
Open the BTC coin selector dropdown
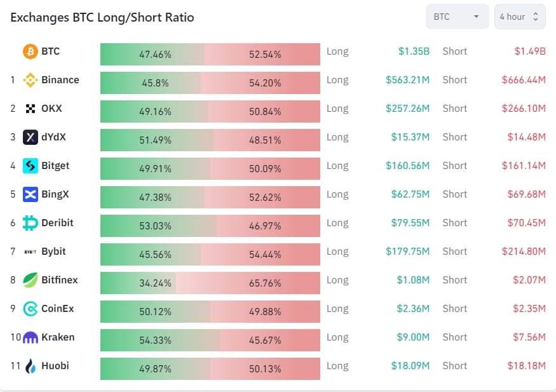pyautogui.click(x=457, y=17)
